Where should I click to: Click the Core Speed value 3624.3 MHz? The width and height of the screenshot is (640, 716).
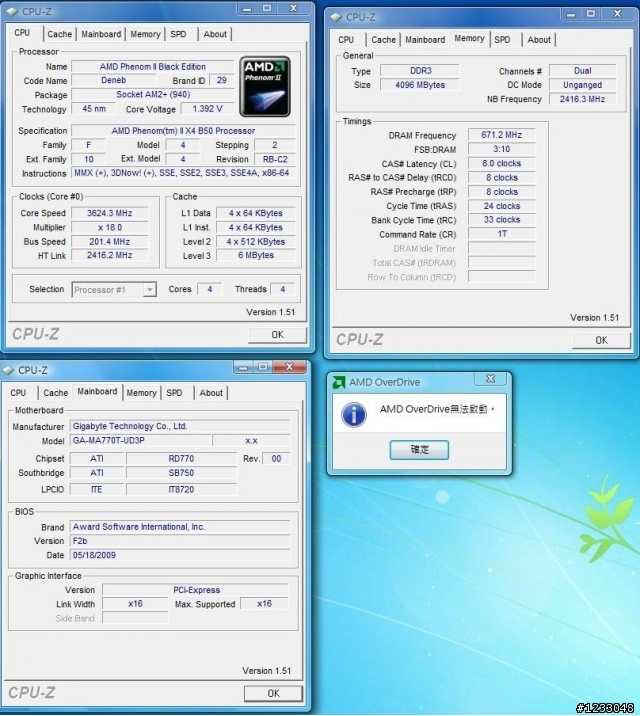tap(110, 213)
